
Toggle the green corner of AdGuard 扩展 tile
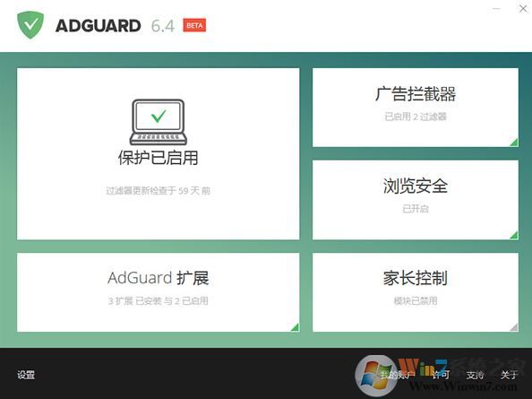click(295, 327)
